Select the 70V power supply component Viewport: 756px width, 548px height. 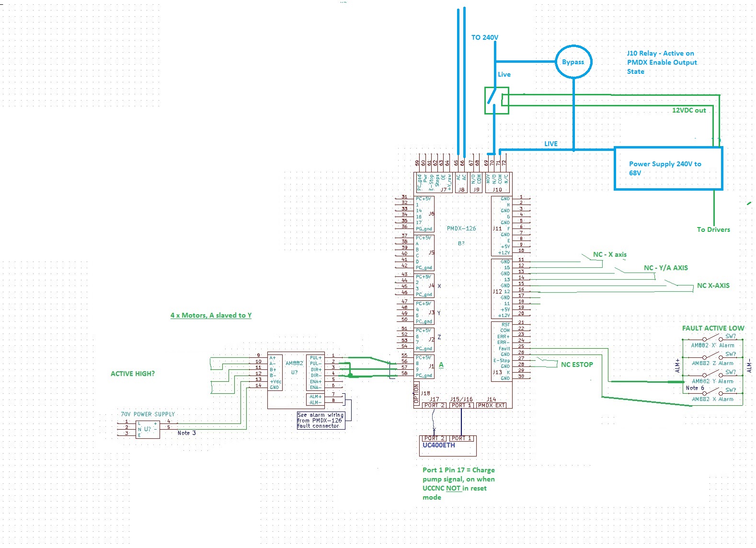tap(148, 429)
